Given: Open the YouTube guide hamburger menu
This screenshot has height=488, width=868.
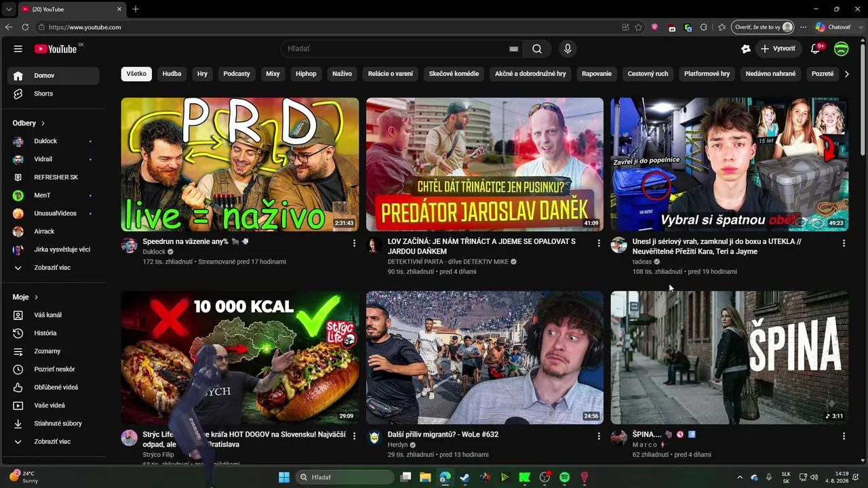Looking at the screenshot, I should 18,49.
